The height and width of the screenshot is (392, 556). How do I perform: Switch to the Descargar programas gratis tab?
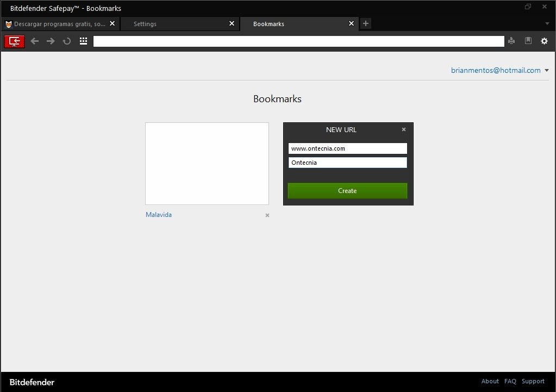(x=60, y=24)
